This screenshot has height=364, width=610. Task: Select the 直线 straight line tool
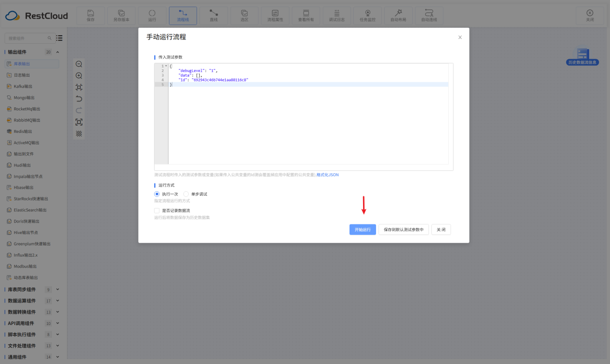(x=214, y=15)
